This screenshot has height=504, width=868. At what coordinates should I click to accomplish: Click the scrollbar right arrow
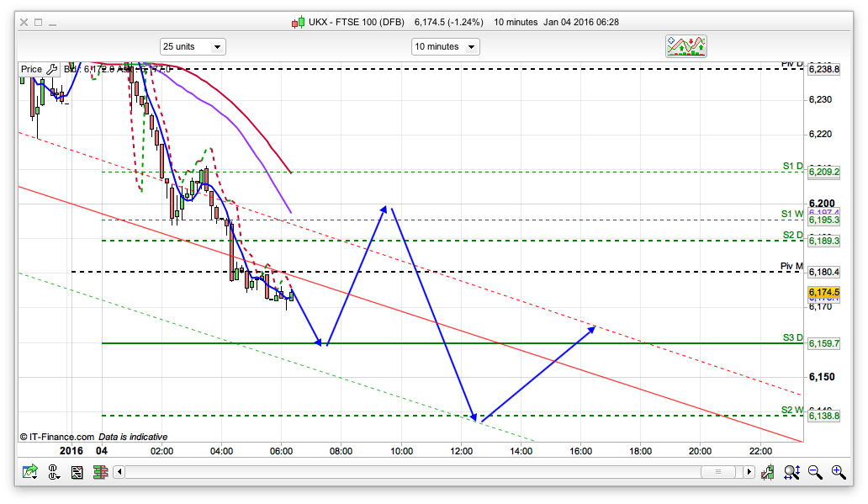click(x=749, y=473)
